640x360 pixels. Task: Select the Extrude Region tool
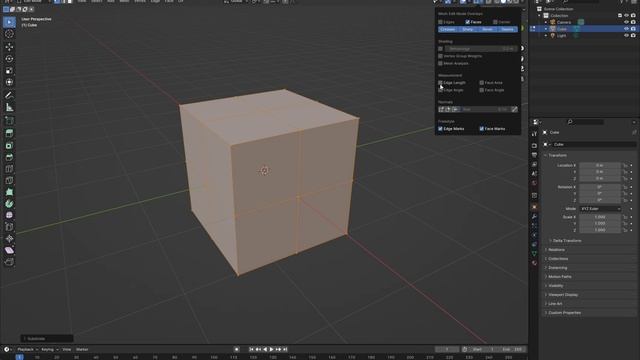tap(9, 133)
